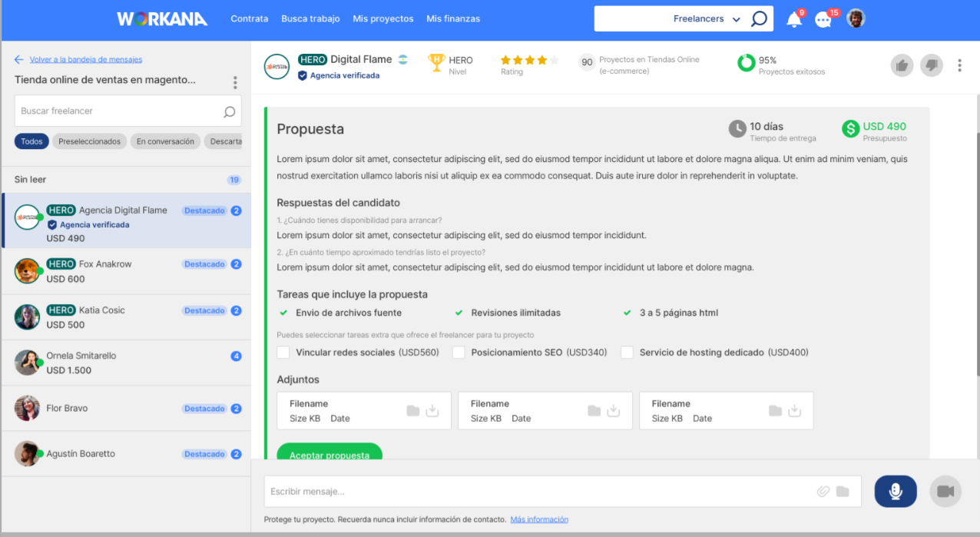Open the freelancer header kebab menu
The image size is (980, 537).
click(959, 65)
